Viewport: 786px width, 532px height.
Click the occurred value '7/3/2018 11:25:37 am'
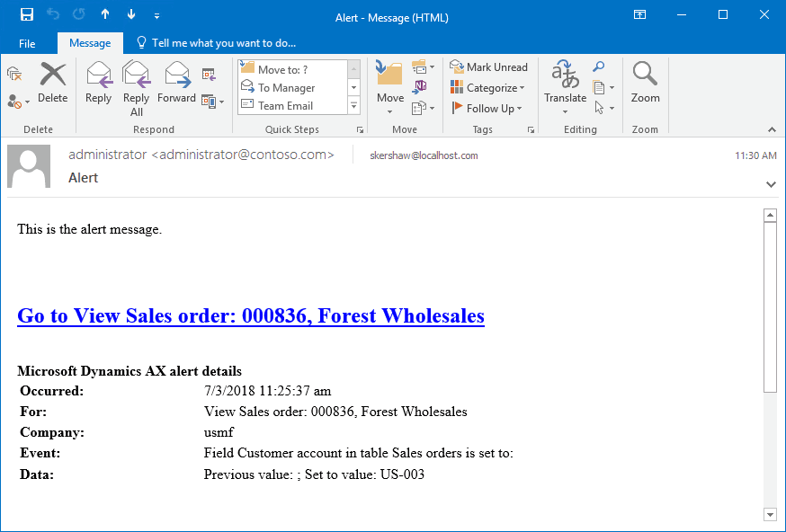[x=268, y=391]
